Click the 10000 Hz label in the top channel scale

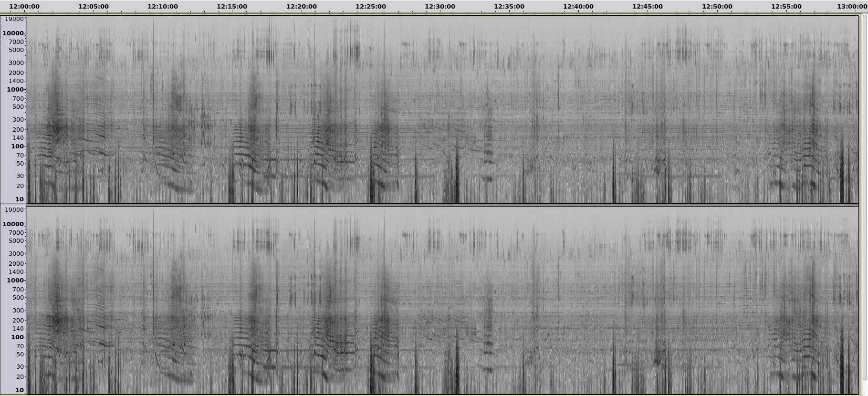pos(13,33)
